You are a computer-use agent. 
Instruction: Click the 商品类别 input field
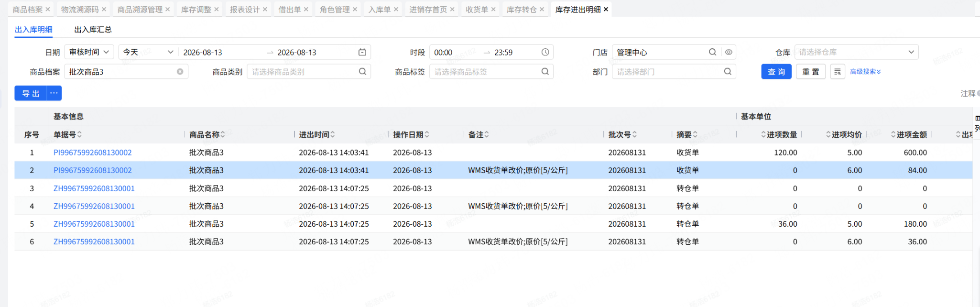(309, 72)
